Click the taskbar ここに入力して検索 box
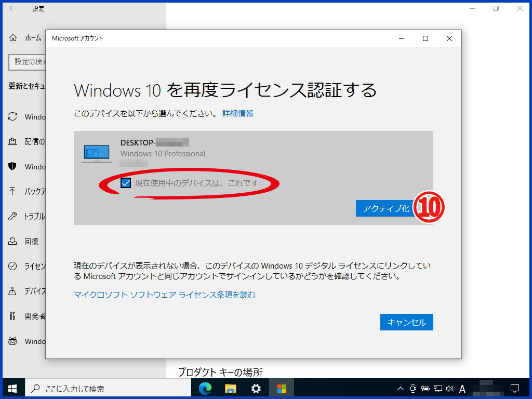This screenshot has height=399, width=532. click(108, 388)
